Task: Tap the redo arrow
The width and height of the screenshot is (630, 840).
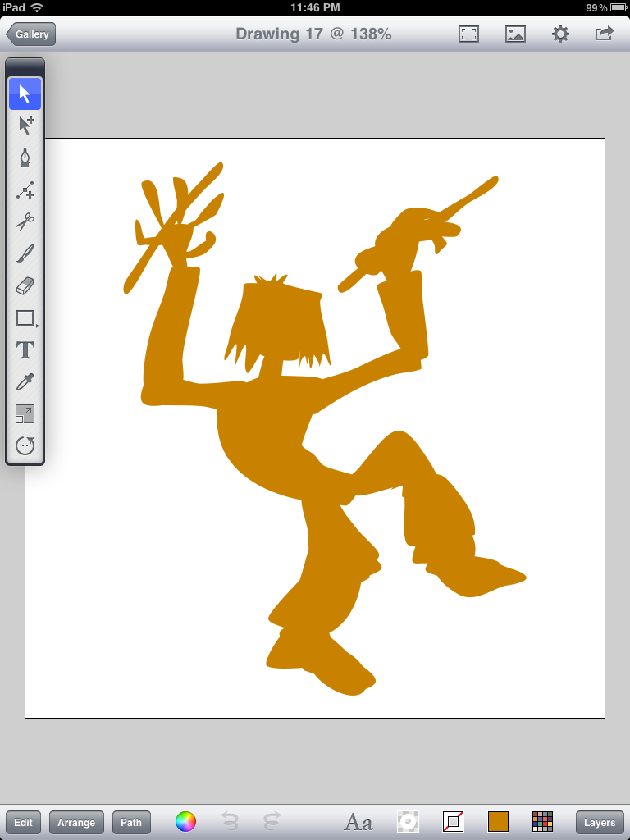Action: click(272, 821)
